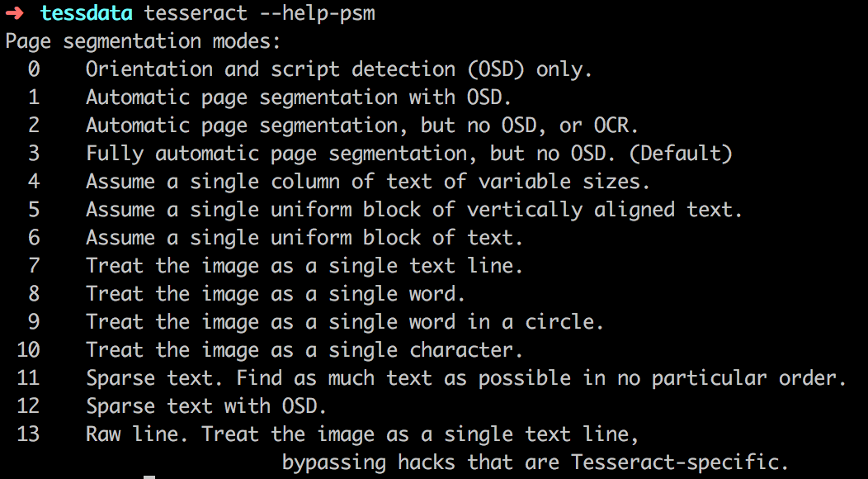Click the mode 2 line mentioning no OSD, or OCR
Viewport: 868px width, 479px height.
(333, 126)
